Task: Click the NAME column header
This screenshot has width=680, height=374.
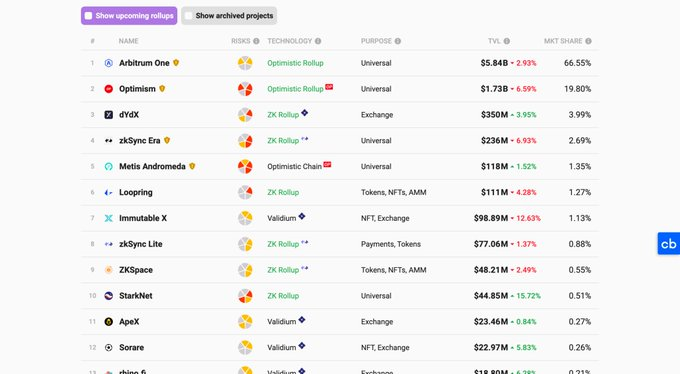Action: [x=128, y=41]
